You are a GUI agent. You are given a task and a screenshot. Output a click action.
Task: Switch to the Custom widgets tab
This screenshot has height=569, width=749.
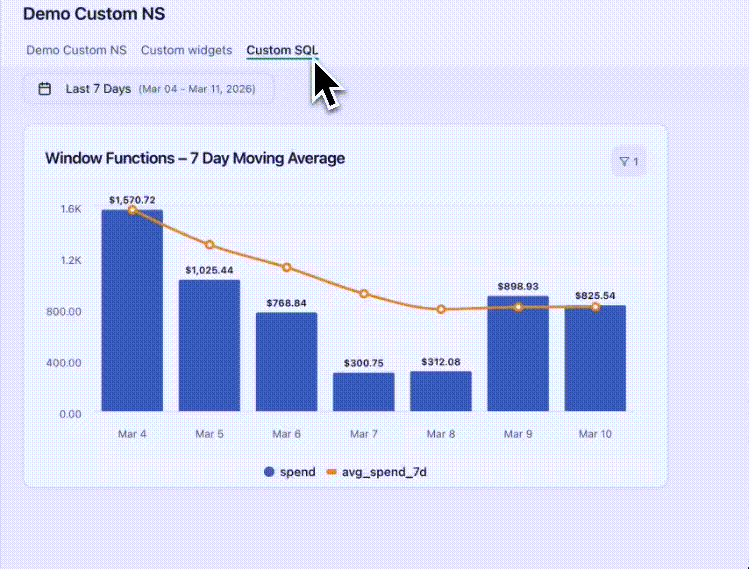coord(186,49)
